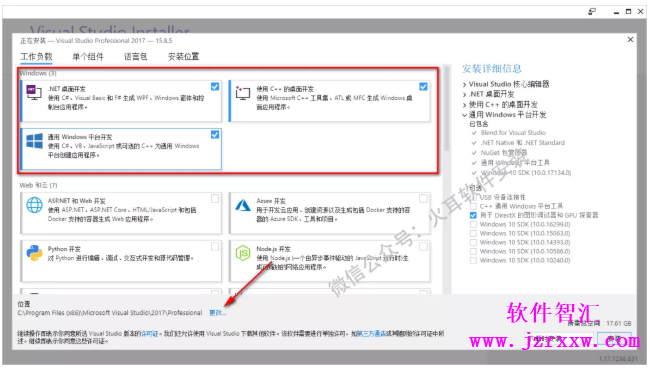
Task: Select the .NET 桌面开发 workload card title
Action: [67, 89]
